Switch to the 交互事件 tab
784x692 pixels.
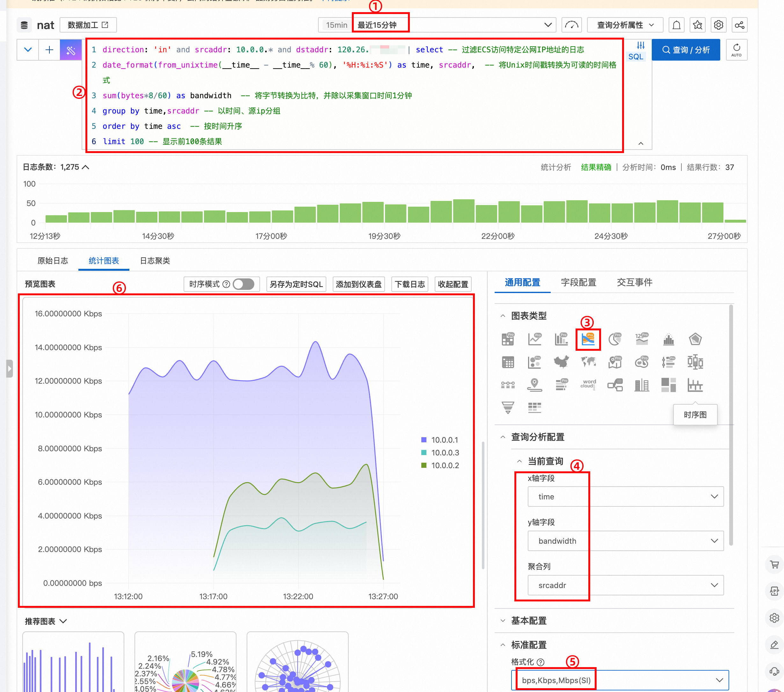tap(635, 283)
